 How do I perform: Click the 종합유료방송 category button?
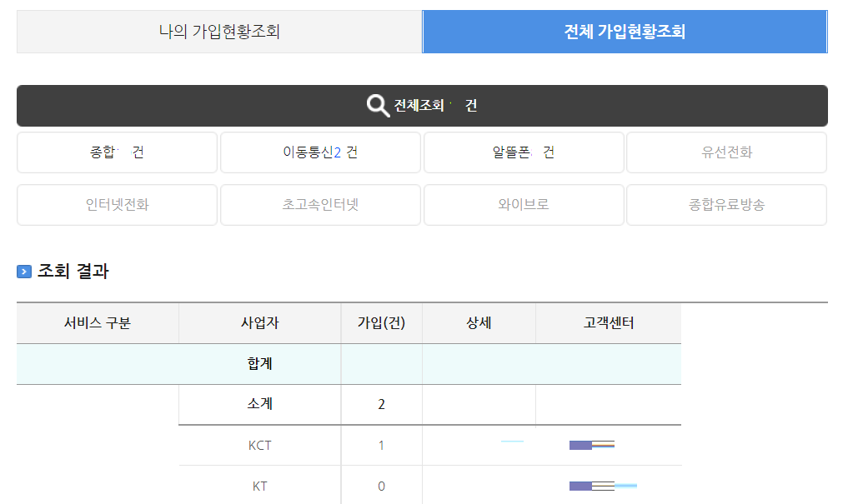coord(725,204)
